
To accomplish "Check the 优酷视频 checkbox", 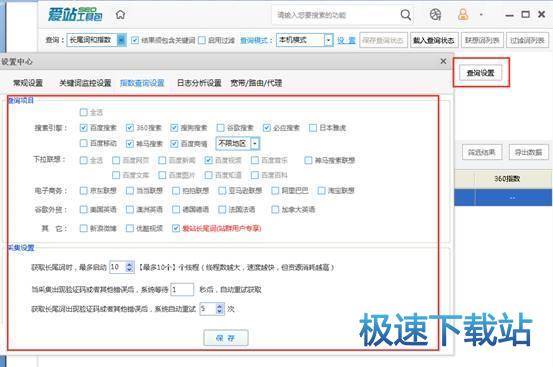I will (130, 228).
